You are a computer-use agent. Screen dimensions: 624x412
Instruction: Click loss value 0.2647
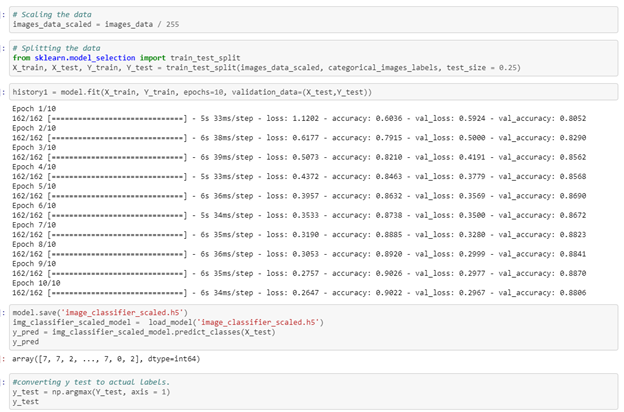coord(306,293)
